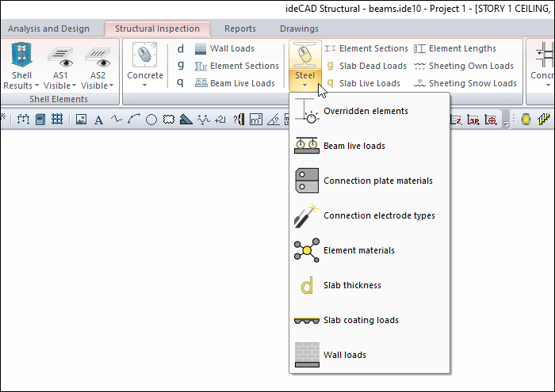The height and width of the screenshot is (392, 555).
Task: Open the Drawings ribbon tab
Action: pyautogui.click(x=299, y=29)
